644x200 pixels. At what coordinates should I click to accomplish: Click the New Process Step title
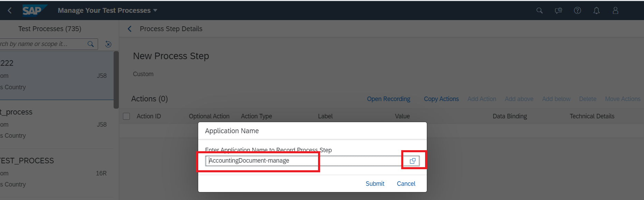pyautogui.click(x=171, y=56)
